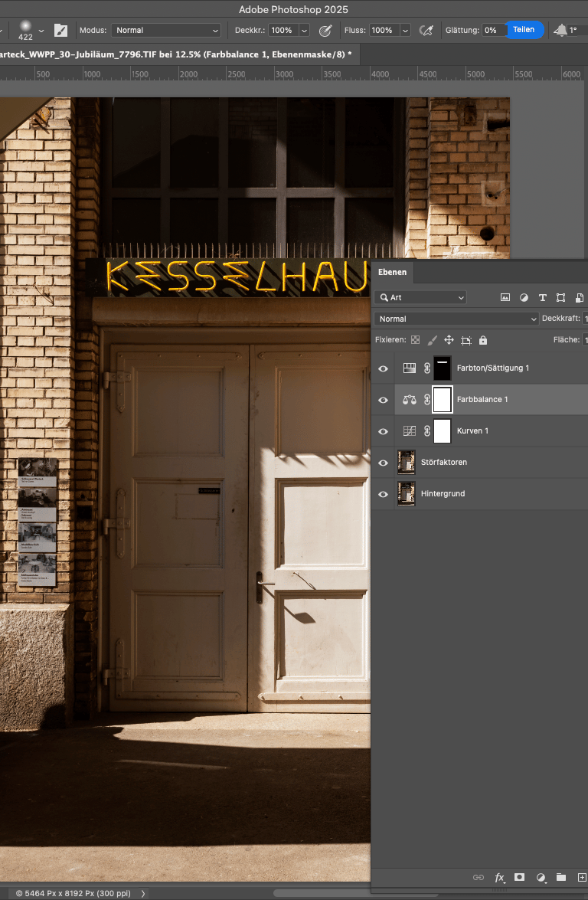Image resolution: width=588 pixels, height=900 pixels.
Task: Filter layers by adjustment layers icon
Action: click(x=524, y=297)
